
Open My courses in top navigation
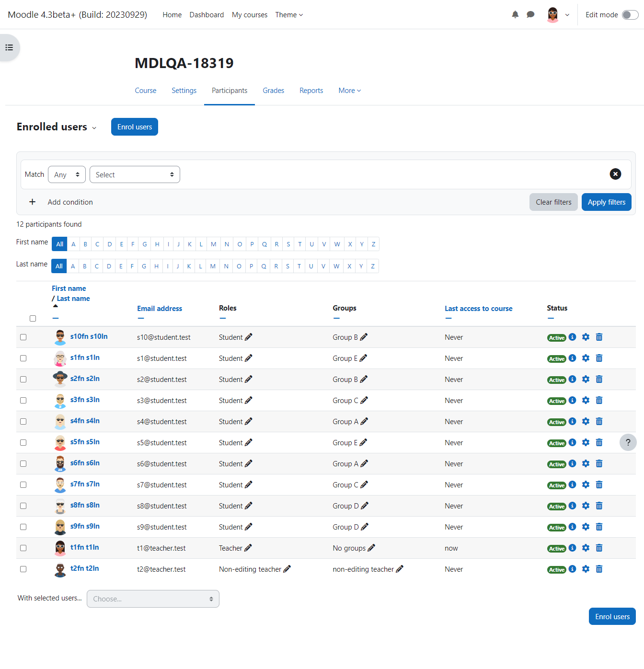pos(250,15)
